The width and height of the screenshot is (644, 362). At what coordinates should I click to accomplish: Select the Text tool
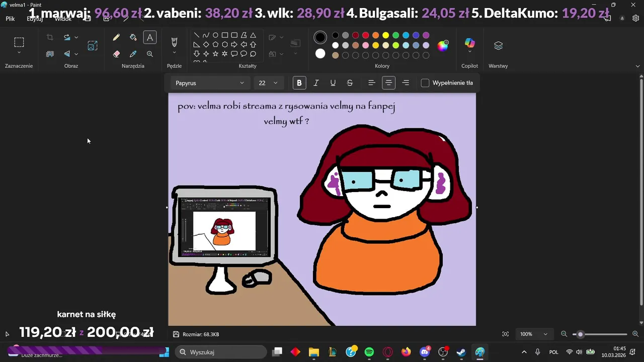point(149,37)
